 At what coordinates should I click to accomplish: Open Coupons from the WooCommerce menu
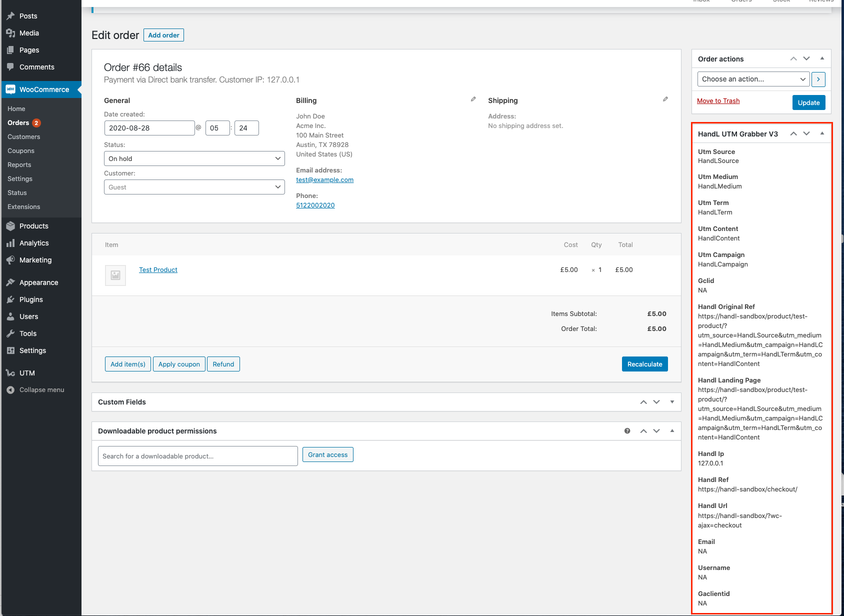pyautogui.click(x=21, y=150)
